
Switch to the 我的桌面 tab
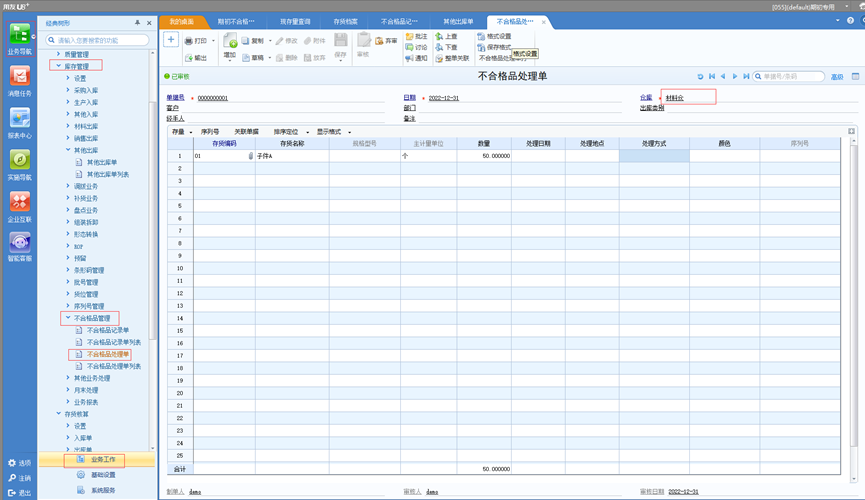click(181, 22)
